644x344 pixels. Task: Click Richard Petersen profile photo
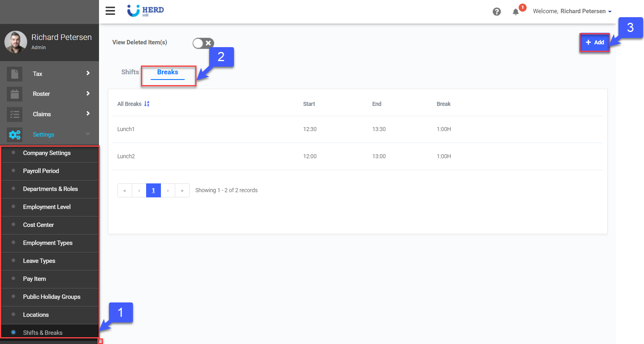click(x=16, y=42)
